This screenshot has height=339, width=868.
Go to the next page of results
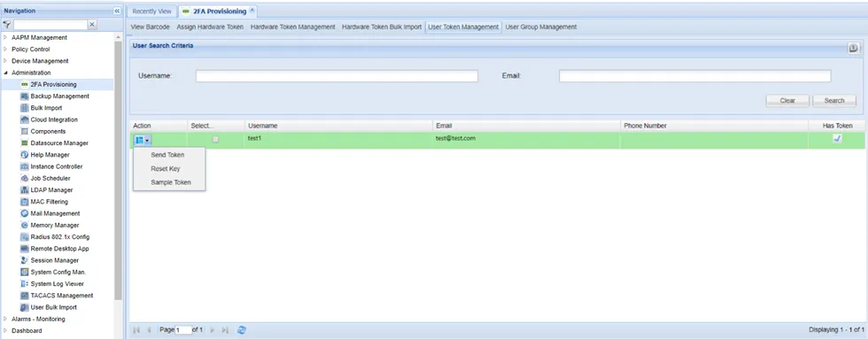pos(213,329)
